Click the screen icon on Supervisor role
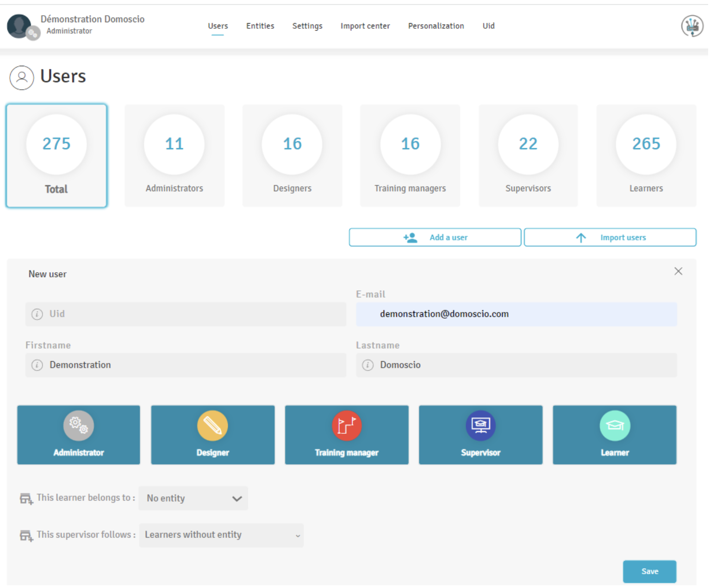This screenshot has width=710, height=588. (482, 426)
